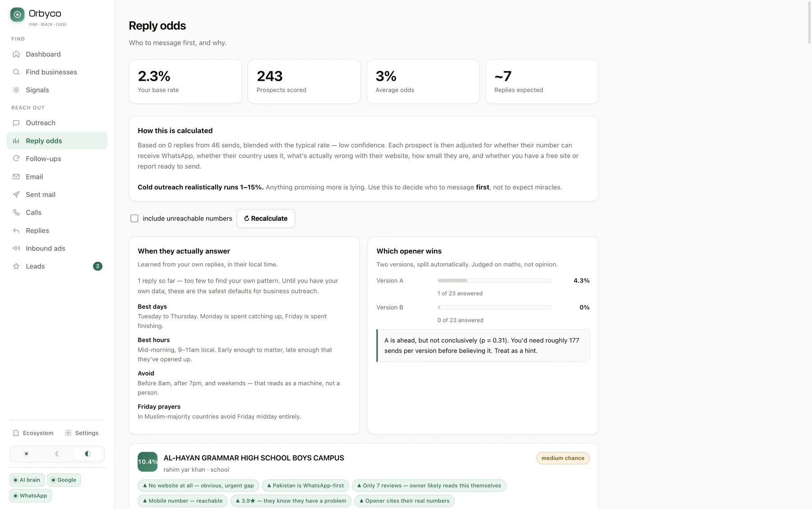Tick the include unreachable numbers checkbox
Viewport: 812px width, 509px height.
[134, 218]
